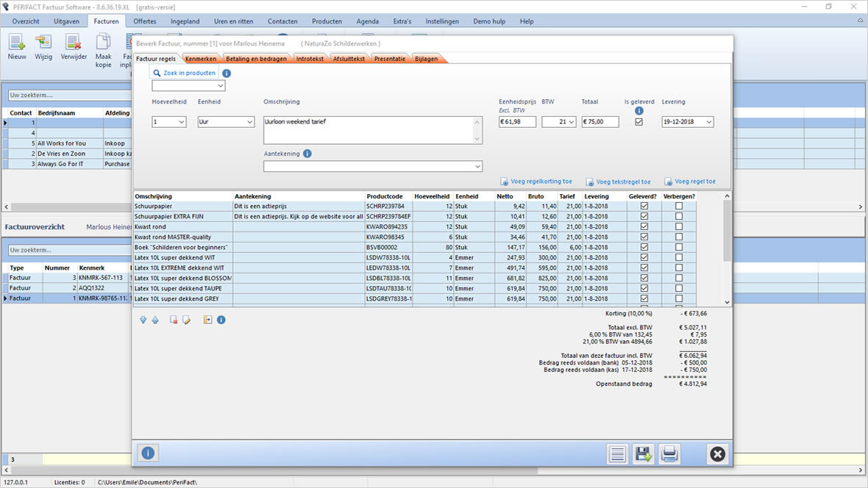This screenshot has height=488, width=868.
Task: Click Voeg tekstregel toe link
Action: [623, 182]
